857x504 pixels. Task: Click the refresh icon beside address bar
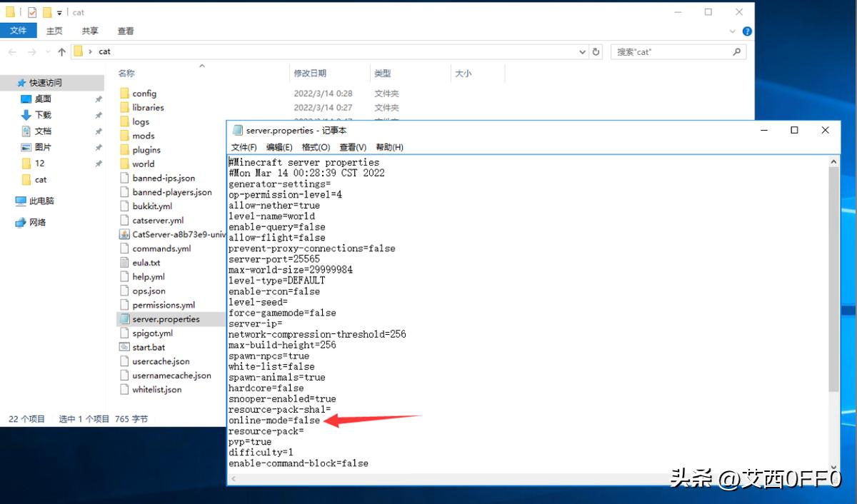596,51
